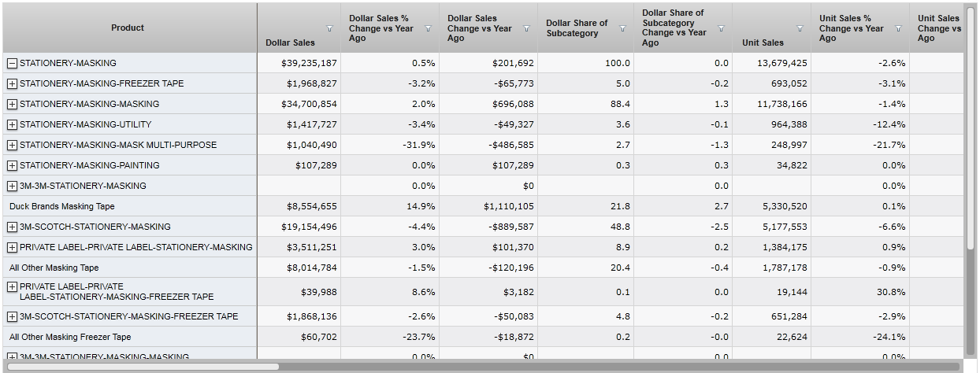
Task: Click filter icon on Dollar Sales Change column
Action: (x=526, y=28)
